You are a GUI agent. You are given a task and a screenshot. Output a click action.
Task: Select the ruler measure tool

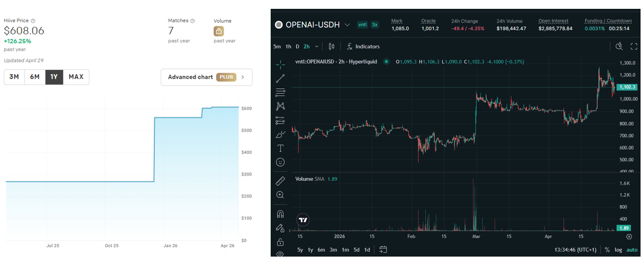point(280,181)
